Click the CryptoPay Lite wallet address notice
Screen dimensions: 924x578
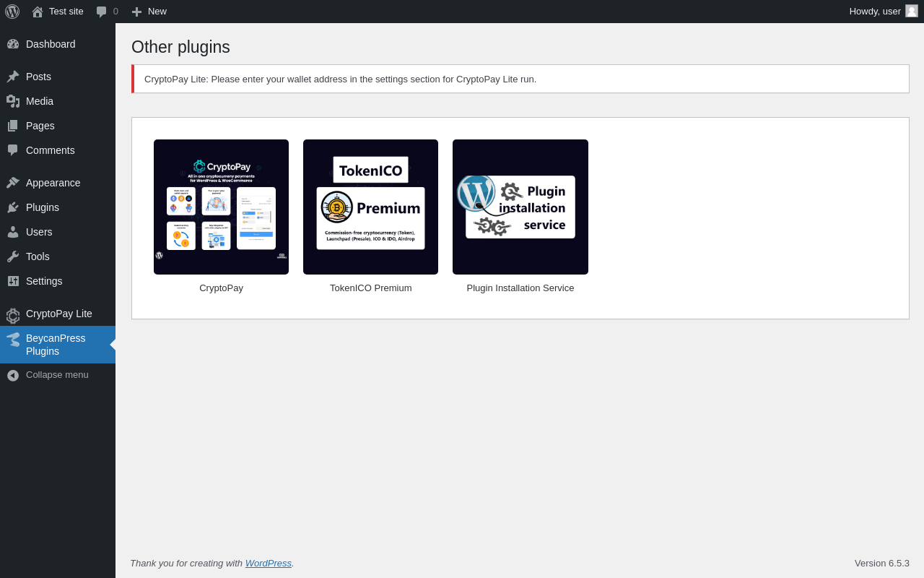520,79
